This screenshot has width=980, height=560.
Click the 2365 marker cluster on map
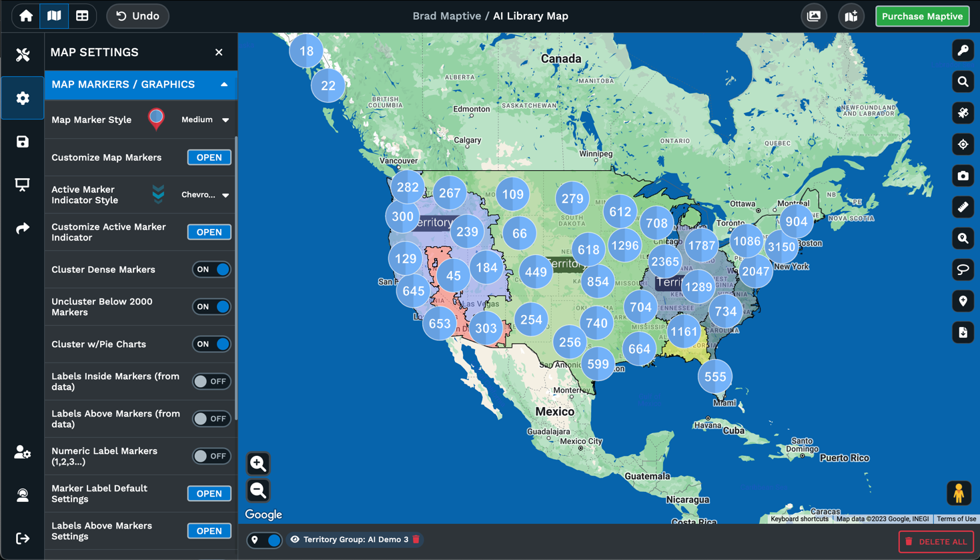click(x=665, y=262)
